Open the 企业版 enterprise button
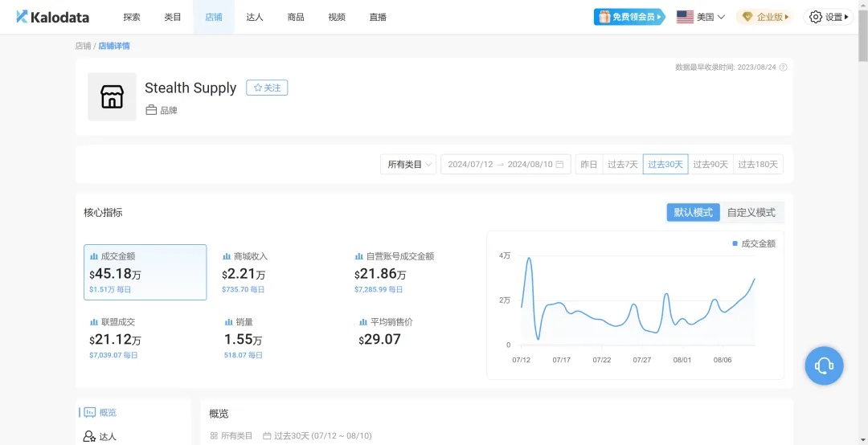 pos(764,17)
